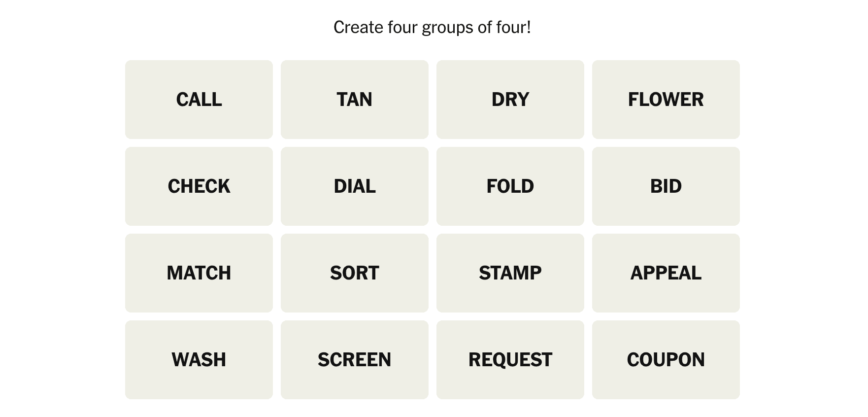Tap the STAMP tile
Viewport: 868px width, 417px height.
510,273
